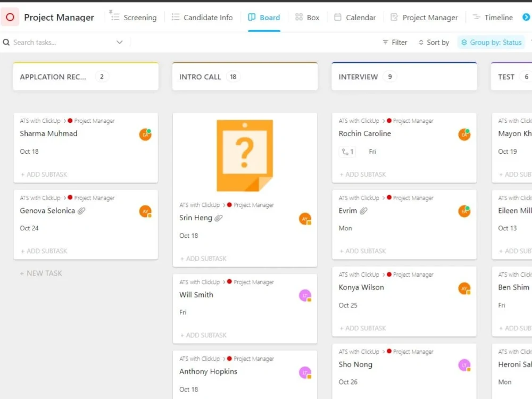The width and height of the screenshot is (532, 399).
Task: Switch to the Timeline view tab
Action: pos(493,18)
